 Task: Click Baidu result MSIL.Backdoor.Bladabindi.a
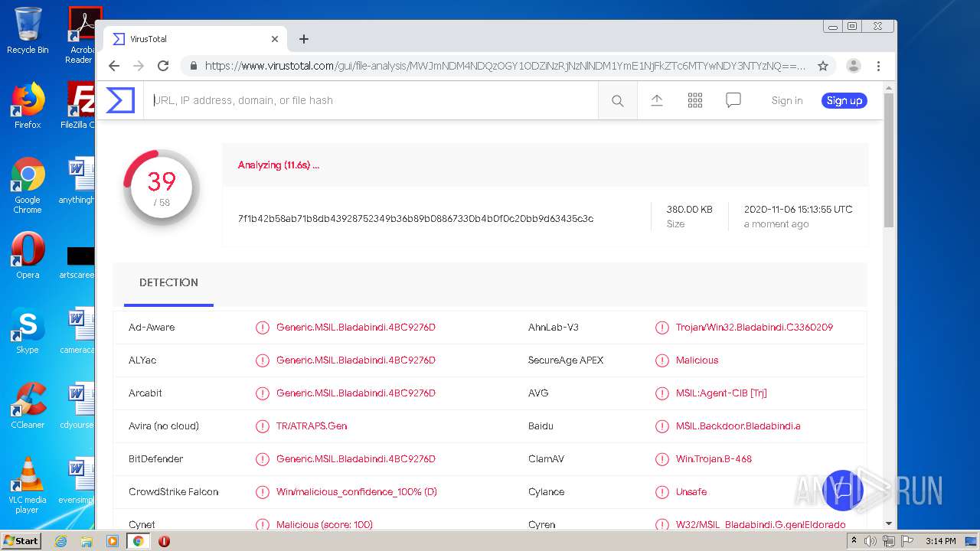click(x=738, y=426)
